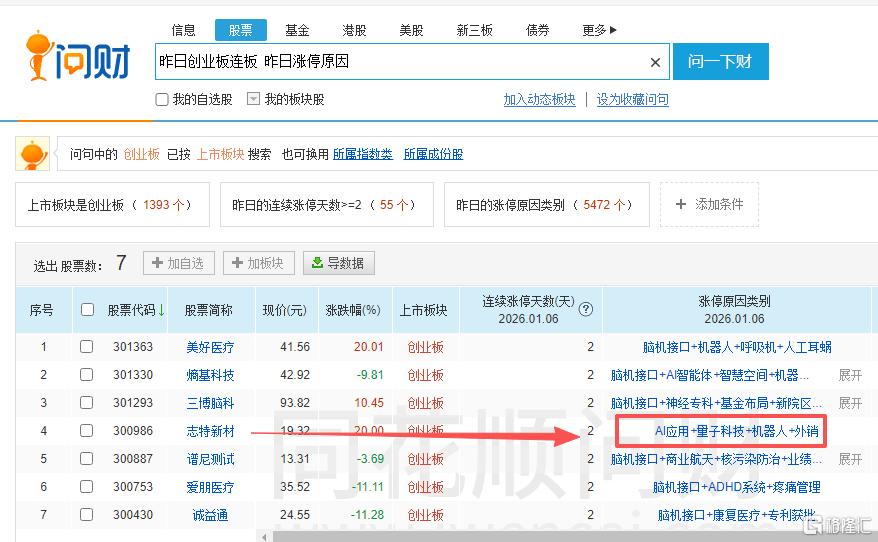This screenshot has height=542, width=878.
Task: Sort by the 股票代码 green arrow
Action: 161,310
